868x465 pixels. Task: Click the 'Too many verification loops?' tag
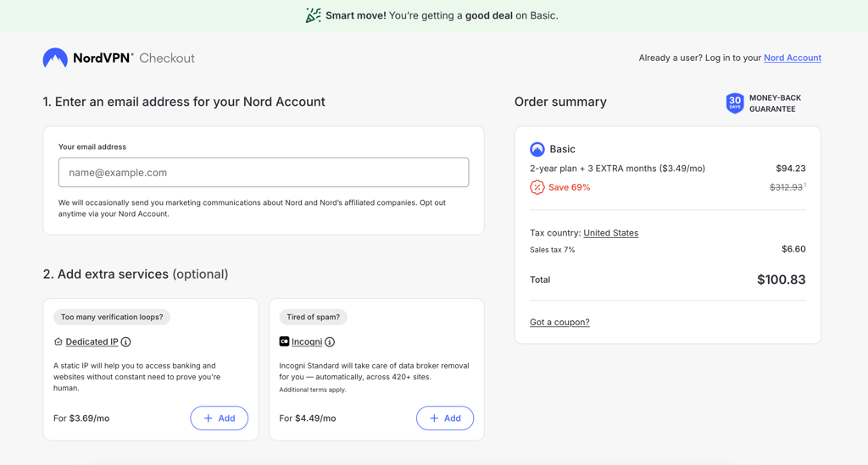[x=112, y=317]
